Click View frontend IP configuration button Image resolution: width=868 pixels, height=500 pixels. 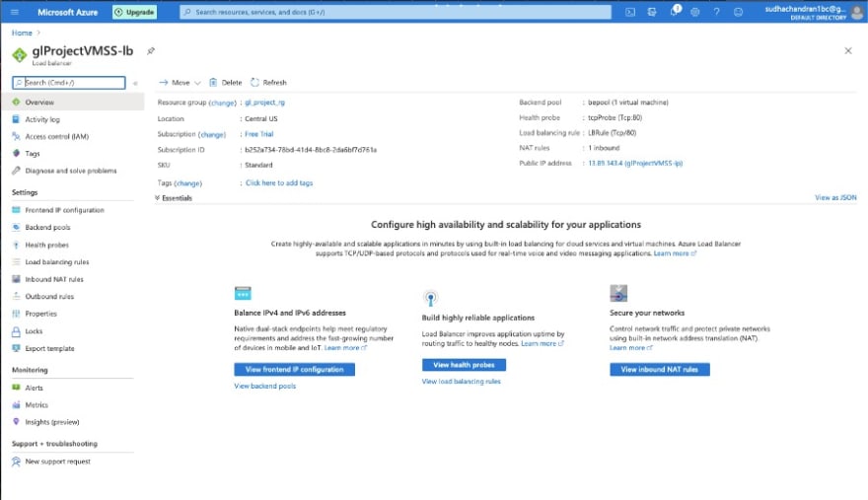click(x=295, y=369)
